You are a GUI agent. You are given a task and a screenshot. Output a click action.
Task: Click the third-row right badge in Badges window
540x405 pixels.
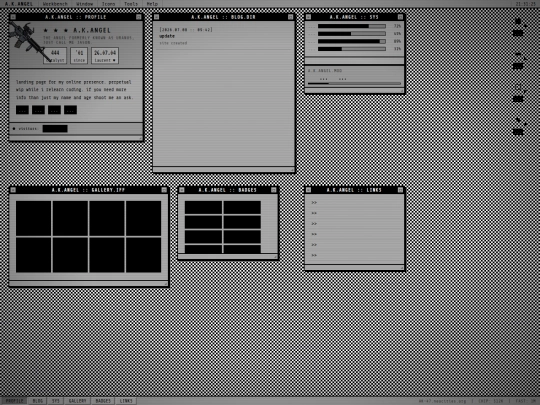tap(242, 237)
